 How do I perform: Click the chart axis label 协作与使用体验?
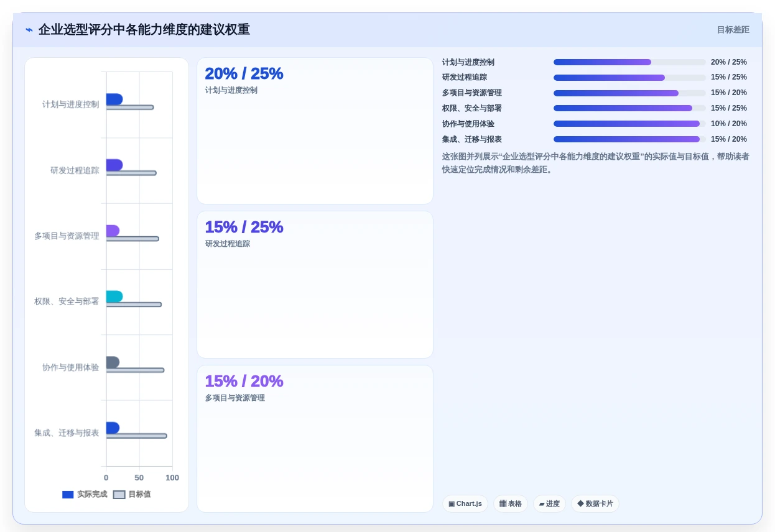(70, 367)
